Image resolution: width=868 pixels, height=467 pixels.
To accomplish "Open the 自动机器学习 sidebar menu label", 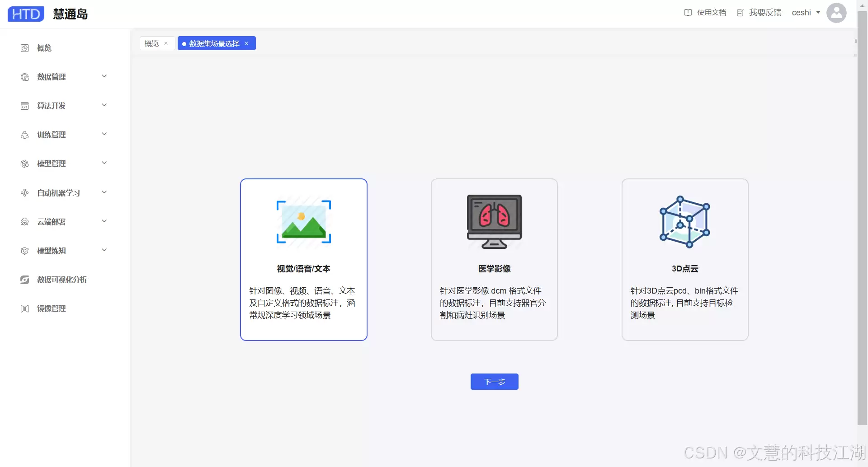I will pyautogui.click(x=59, y=193).
